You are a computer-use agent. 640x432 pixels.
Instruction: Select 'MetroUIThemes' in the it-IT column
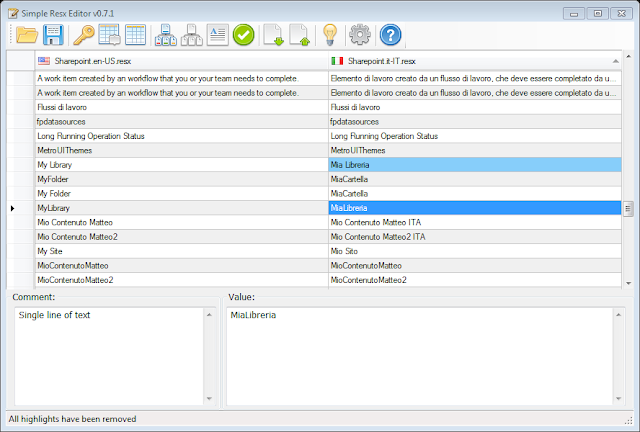(x=475, y=150)
